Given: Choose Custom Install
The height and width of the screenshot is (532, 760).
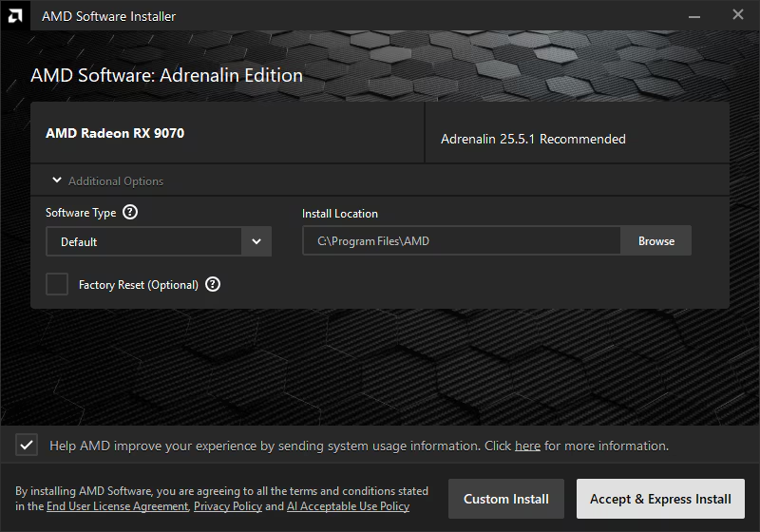Looking at the screenshot, I should pyautogui.click(x=506, y=499).
